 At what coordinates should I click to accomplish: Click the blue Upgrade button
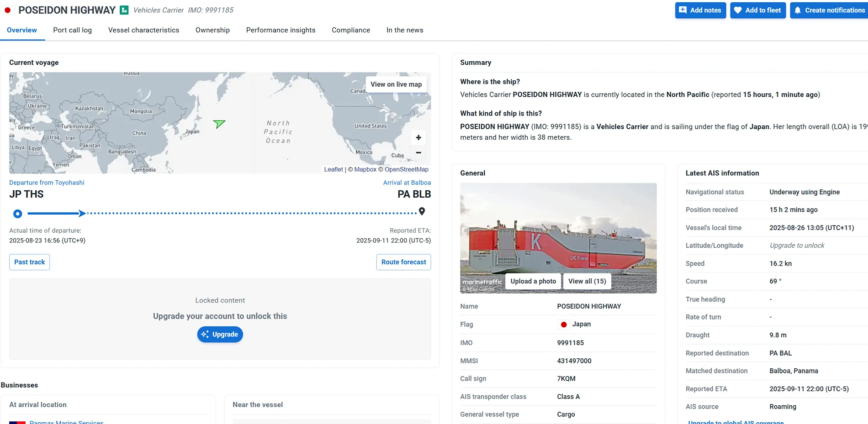(x=220, y=334)
